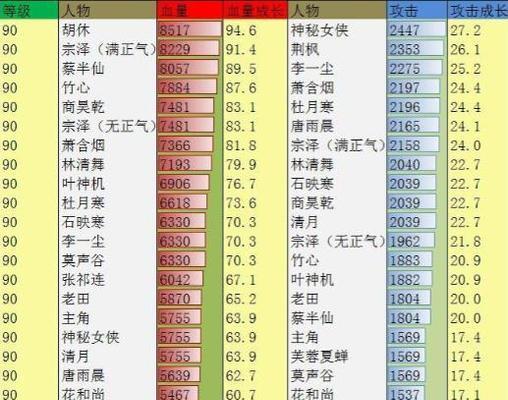Viewport: 508px width, 400px height.
Task: Click the 8517 health data bar cell
Action: point(190,30)
